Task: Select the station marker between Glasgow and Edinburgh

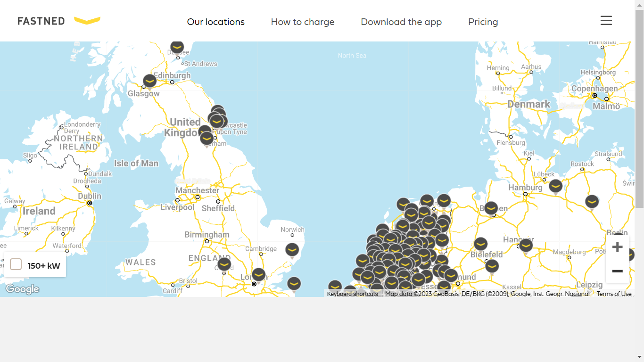Action: tap(149, 82)
